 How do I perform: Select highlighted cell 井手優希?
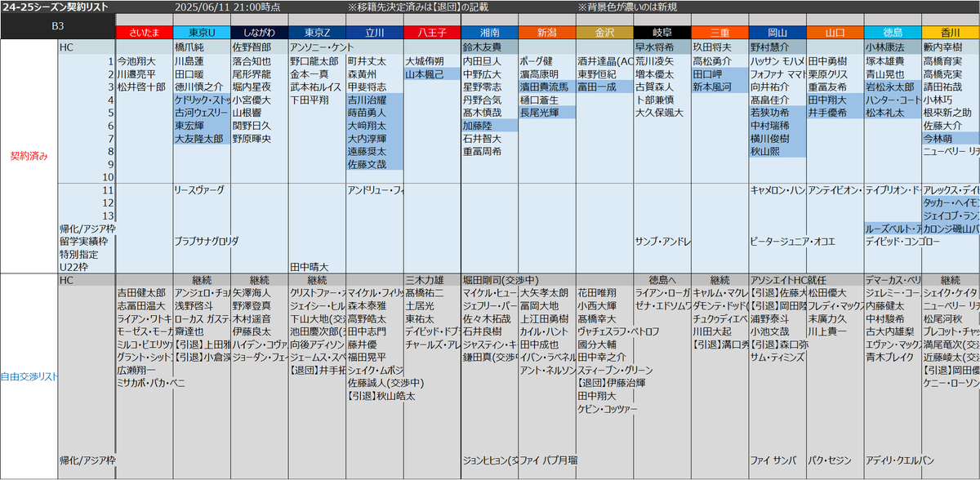tap(835, 112)
